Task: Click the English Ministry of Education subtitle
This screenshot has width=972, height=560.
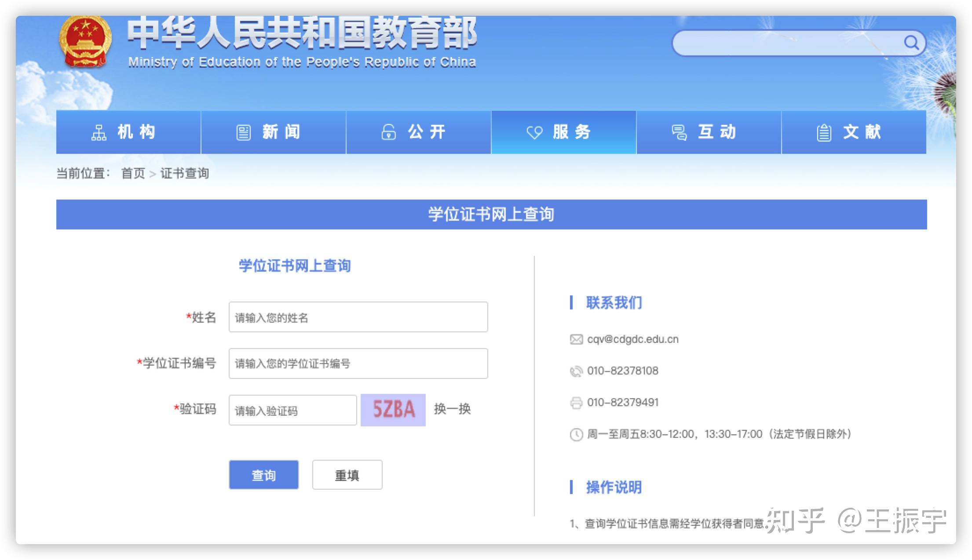Action: coord(302,62)
